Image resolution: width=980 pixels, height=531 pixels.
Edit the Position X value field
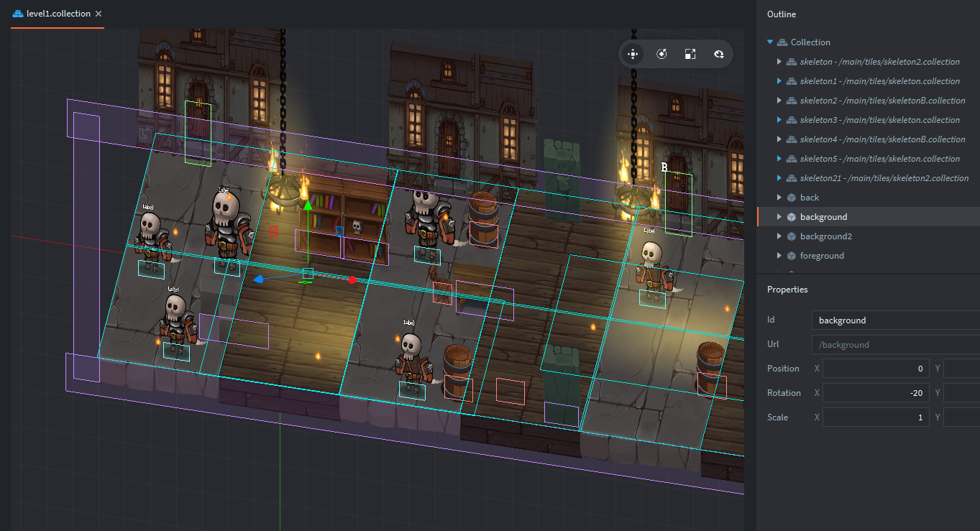[876, 369]
